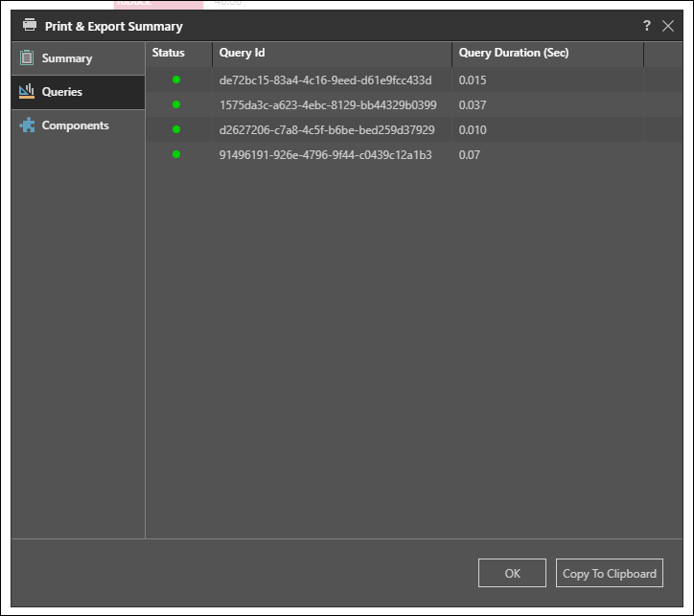
Task: Open the Summary tab
Action: coord(78,58)
